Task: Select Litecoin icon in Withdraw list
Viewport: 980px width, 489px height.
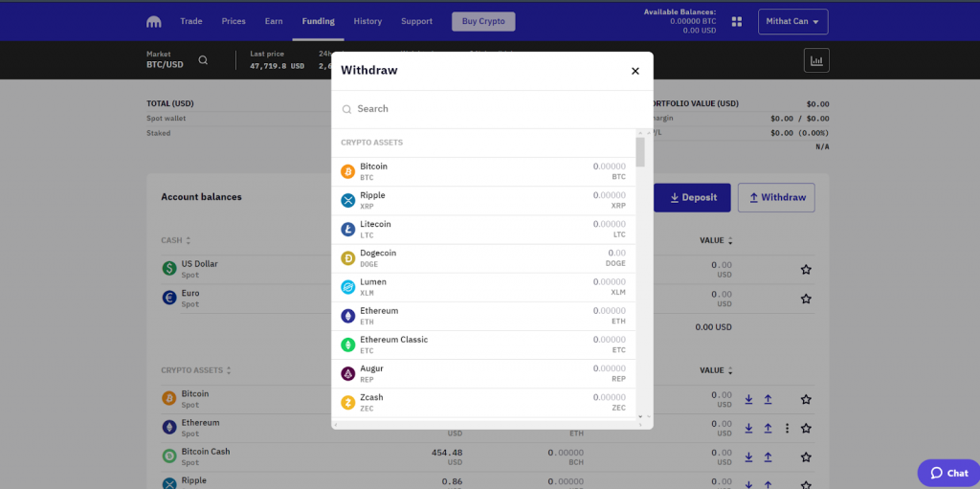Action: pyautogui.click(x=347, y=229)
